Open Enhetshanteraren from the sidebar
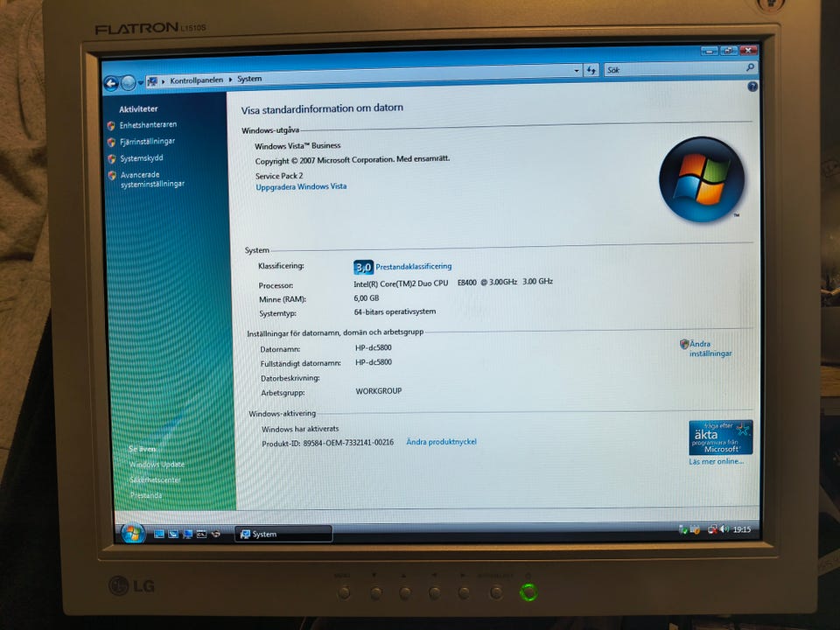The image size is (840, 630). tap(148, 125)
